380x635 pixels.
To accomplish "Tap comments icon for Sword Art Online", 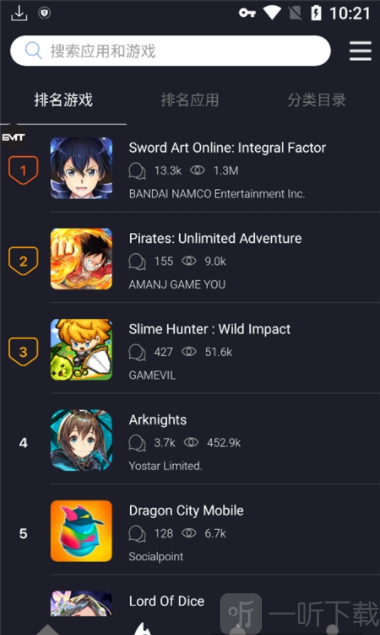I will pyautogui.click(x=137, y=171).
